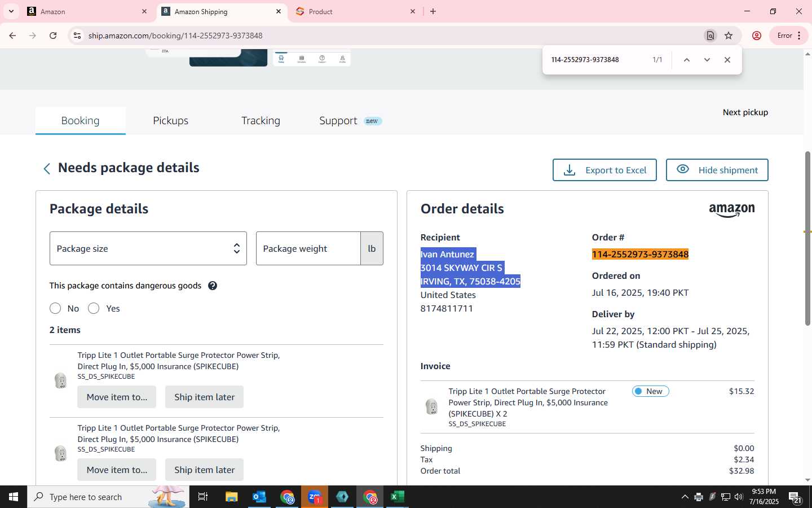Viewport: 812px width, 508px height.
Task: Open the Booking tab
Action: pos(80,121)
